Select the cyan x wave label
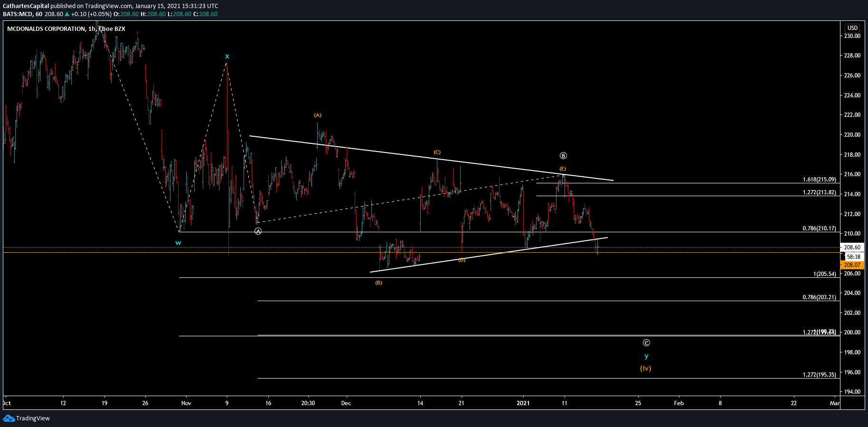 (x=227, y=57)
